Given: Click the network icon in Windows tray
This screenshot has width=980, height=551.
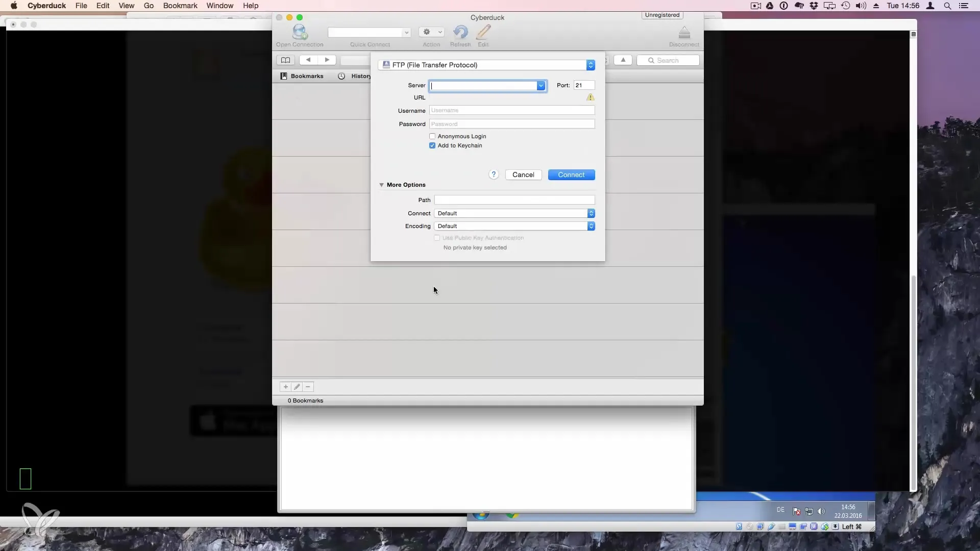Looking at the screenshot, I should (x=809, y=511).
